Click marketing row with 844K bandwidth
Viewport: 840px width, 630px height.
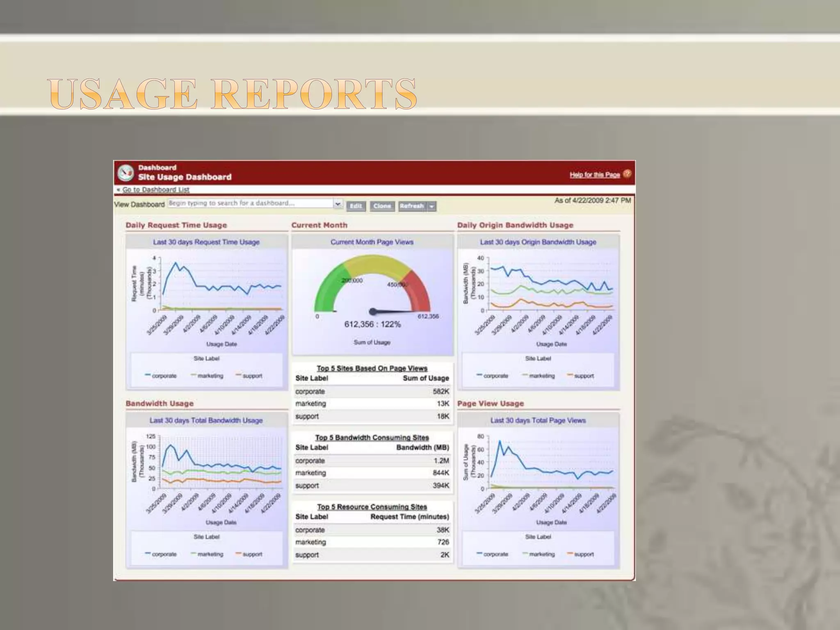372,473
